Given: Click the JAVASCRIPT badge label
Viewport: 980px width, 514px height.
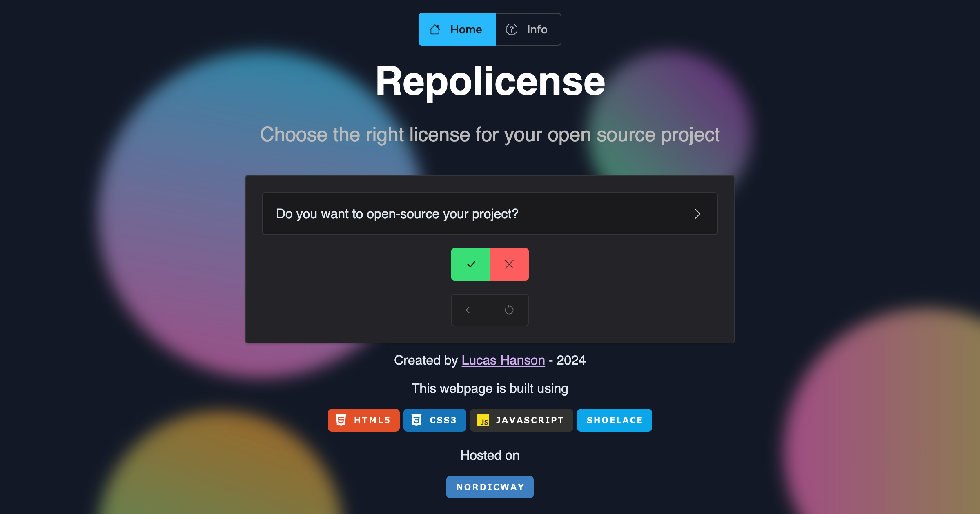Looking at the screenshot, I should point(530,420).
